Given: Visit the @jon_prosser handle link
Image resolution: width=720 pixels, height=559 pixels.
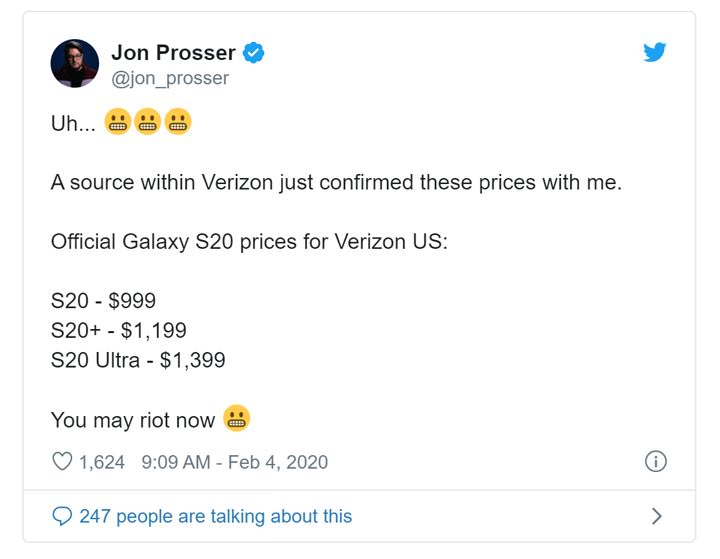Looking at the screenshot, I should (x=170, y=78).
